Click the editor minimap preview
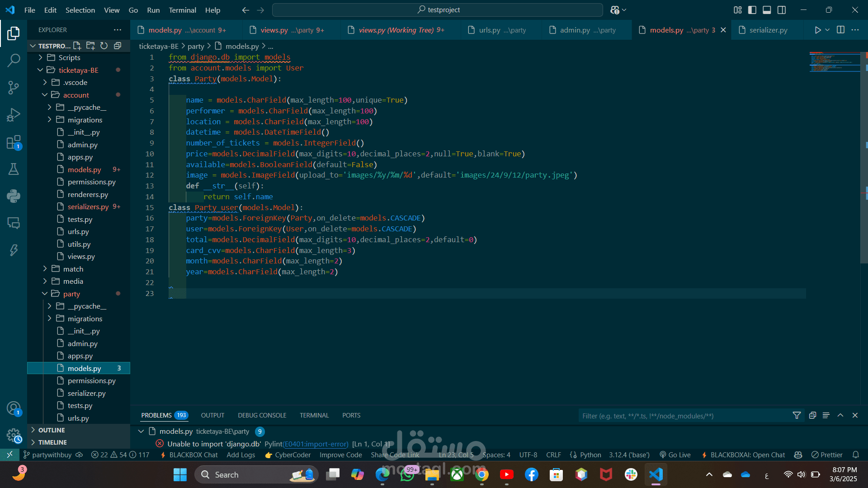The image size is (868, 488). point(834,62)
